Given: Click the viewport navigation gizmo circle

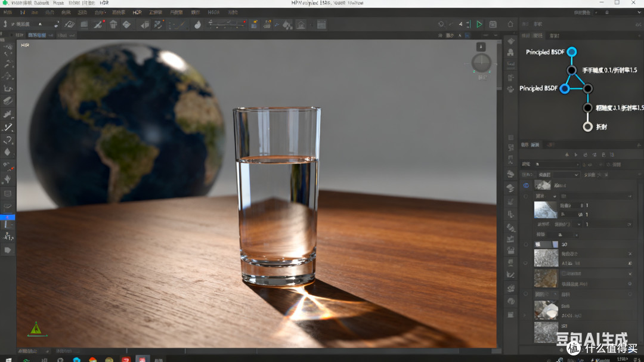Looking at the screenshot, I should tap(481, 63).
